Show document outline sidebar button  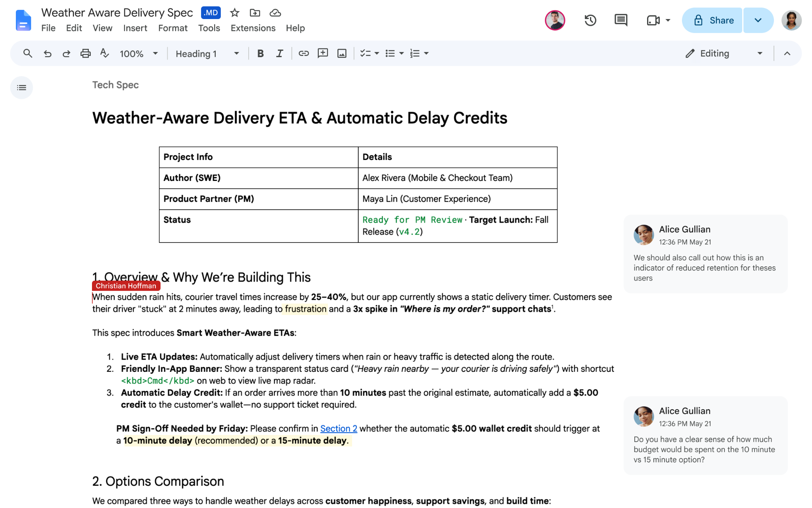click(x=21, y=87)
